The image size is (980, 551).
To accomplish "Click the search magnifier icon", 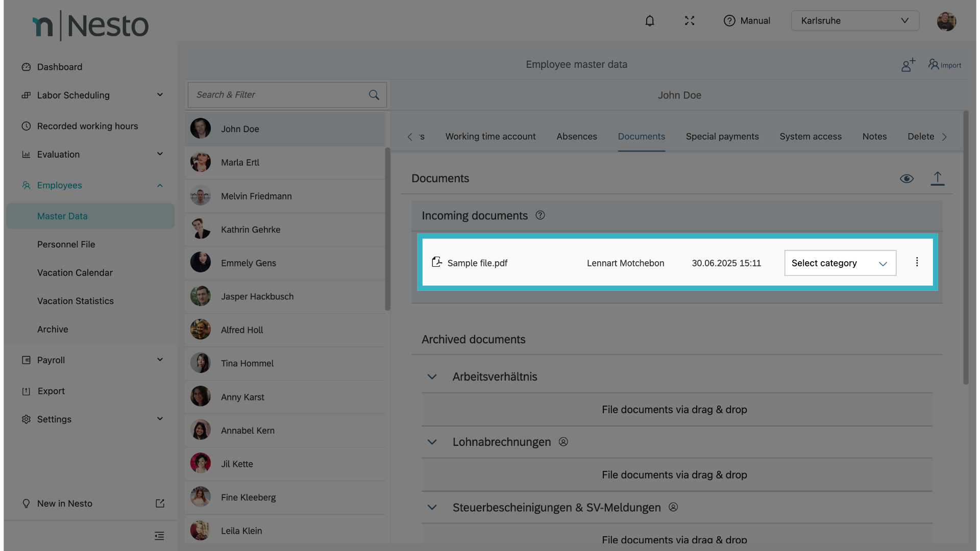I will 374,95.
